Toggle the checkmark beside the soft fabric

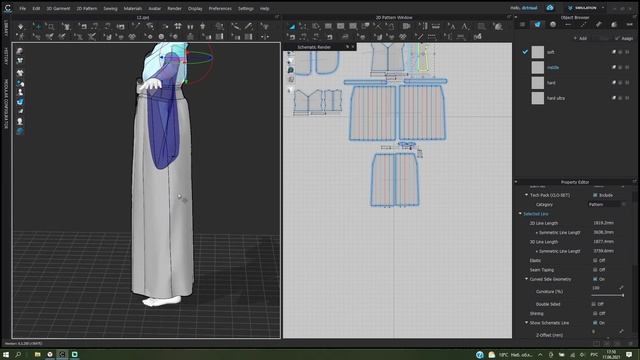pos(525,52)
